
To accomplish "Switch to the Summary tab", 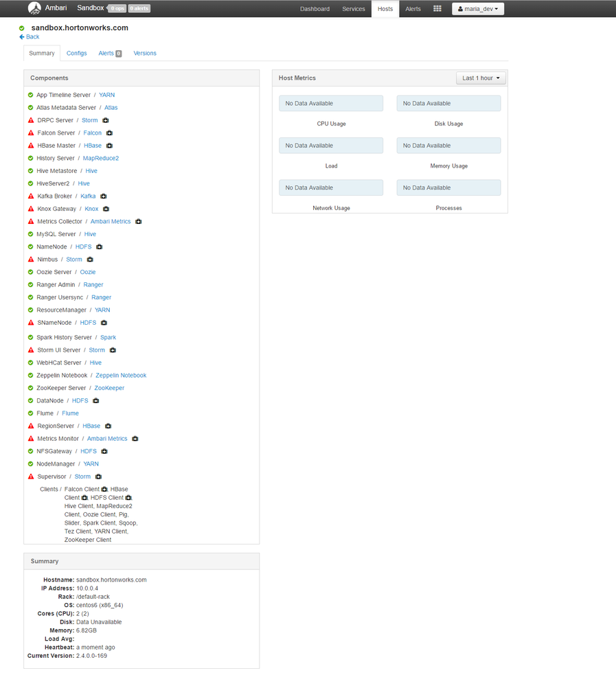I will point(42,54).
